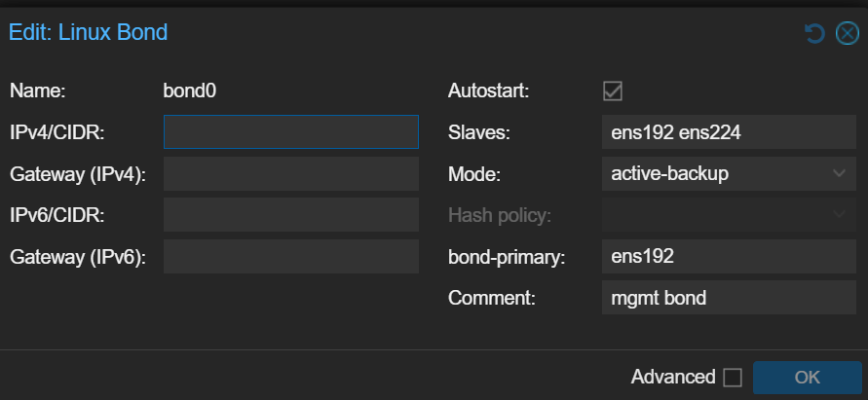Toggle the Autostart checkbox
Image resolution: width=868 pixels, height=400 pixels.
pos(613,91)
